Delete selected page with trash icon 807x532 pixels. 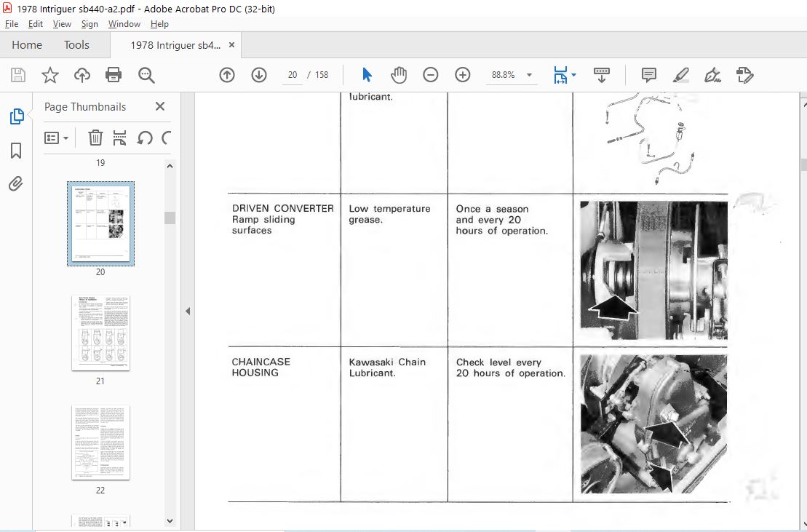95,138
